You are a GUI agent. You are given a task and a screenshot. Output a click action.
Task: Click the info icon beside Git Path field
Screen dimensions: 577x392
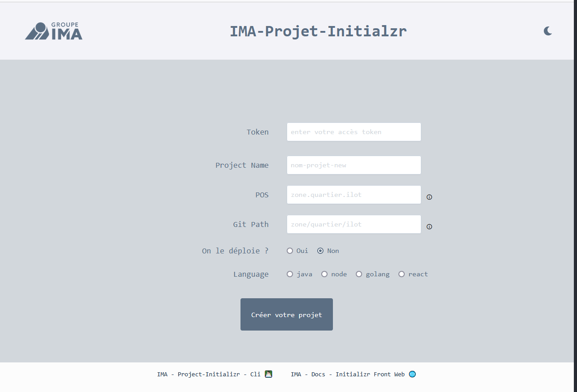tap(429, 226)
